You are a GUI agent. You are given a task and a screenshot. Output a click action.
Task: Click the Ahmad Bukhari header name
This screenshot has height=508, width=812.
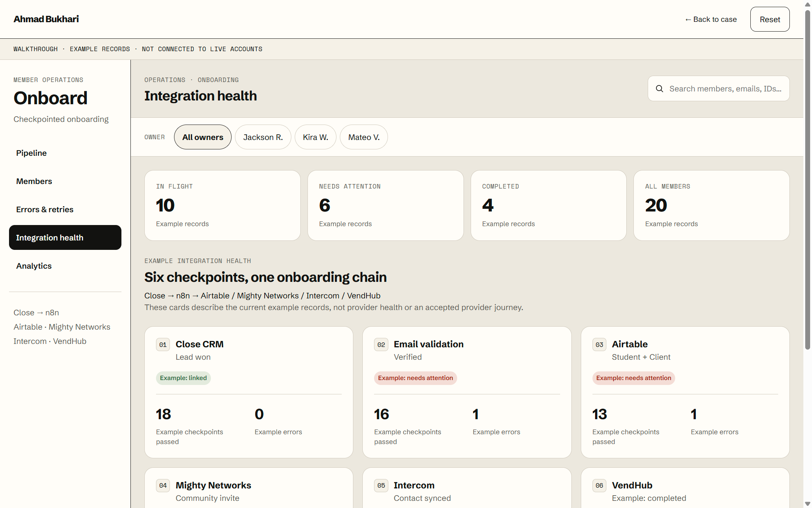(46, 19)
